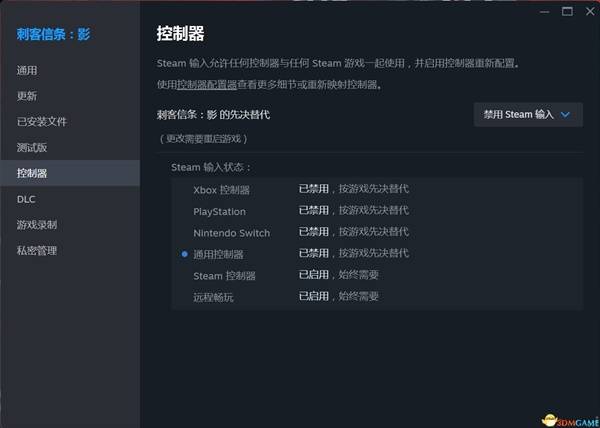Click the （更改需要重启游戏） note
This screenshot has height=428, width=600.
(x=204, y=138)
